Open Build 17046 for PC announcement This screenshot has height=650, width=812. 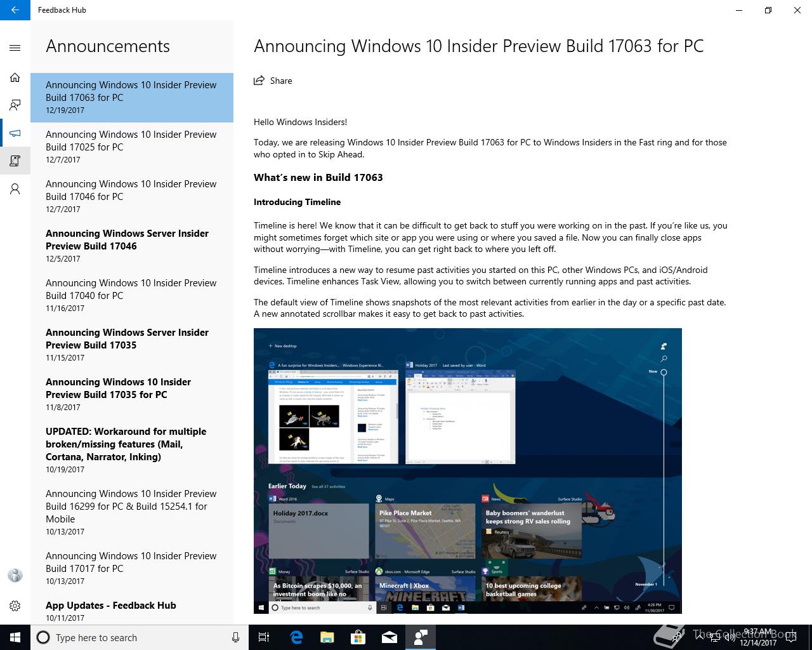pyautogui.click(x=132, y=196)
